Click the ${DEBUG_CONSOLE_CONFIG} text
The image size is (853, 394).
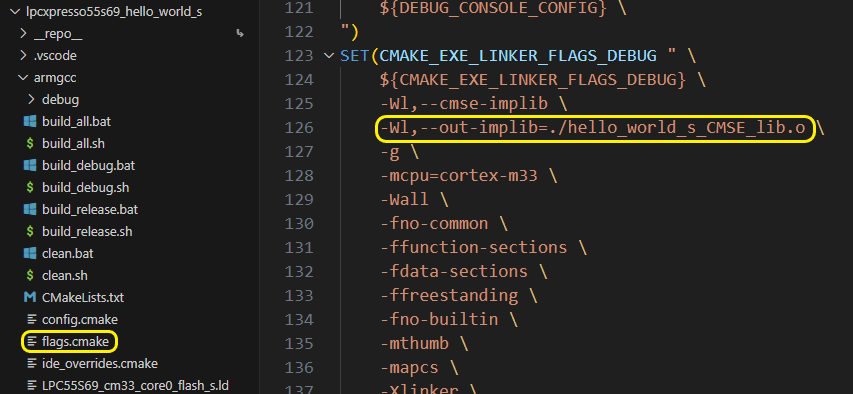[x=493, y=8]
